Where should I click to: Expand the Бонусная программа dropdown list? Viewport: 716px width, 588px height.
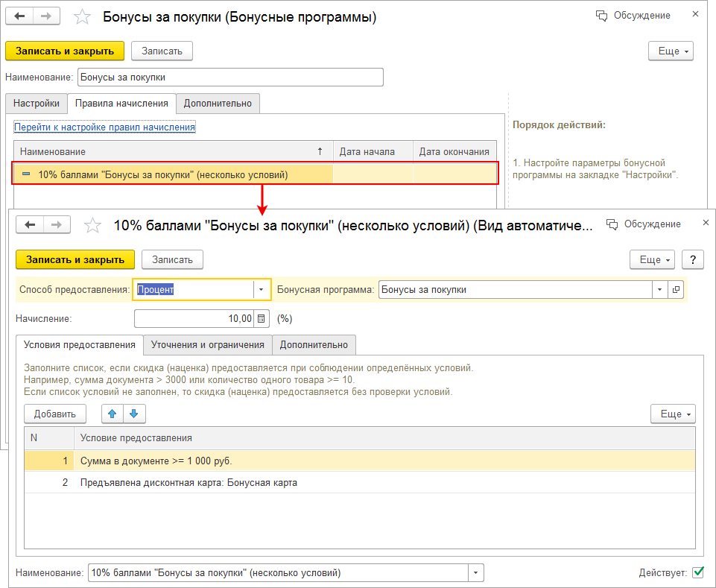(659, 289)
